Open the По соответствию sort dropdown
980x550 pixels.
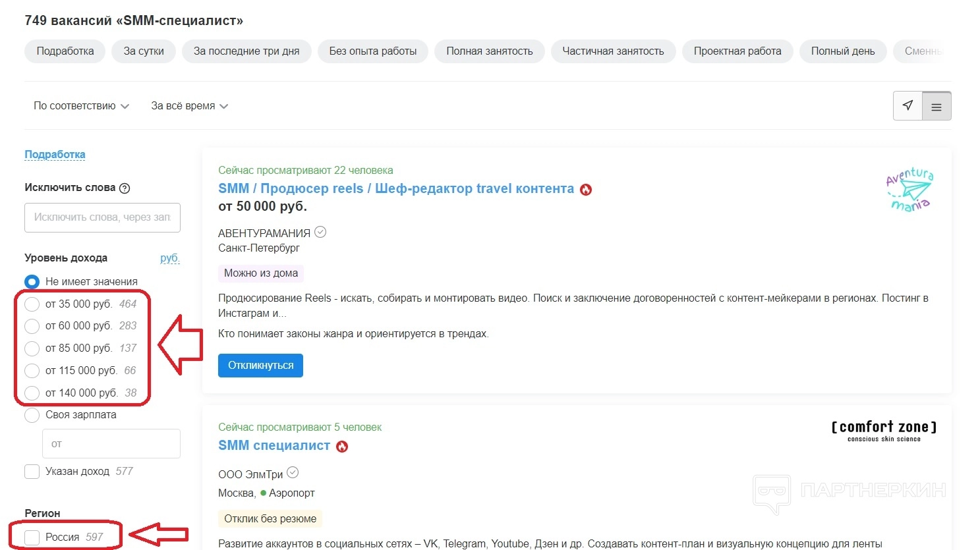pos(81,106)
